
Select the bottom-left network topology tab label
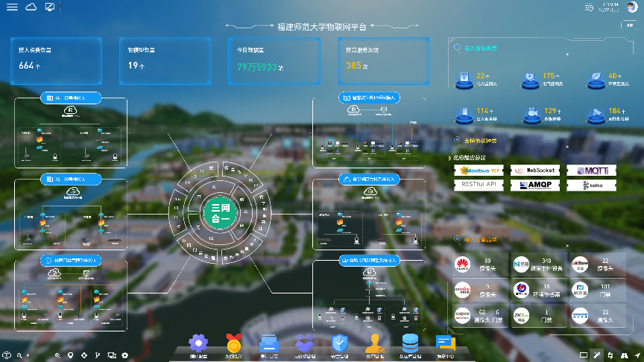(x=71, y=261)
